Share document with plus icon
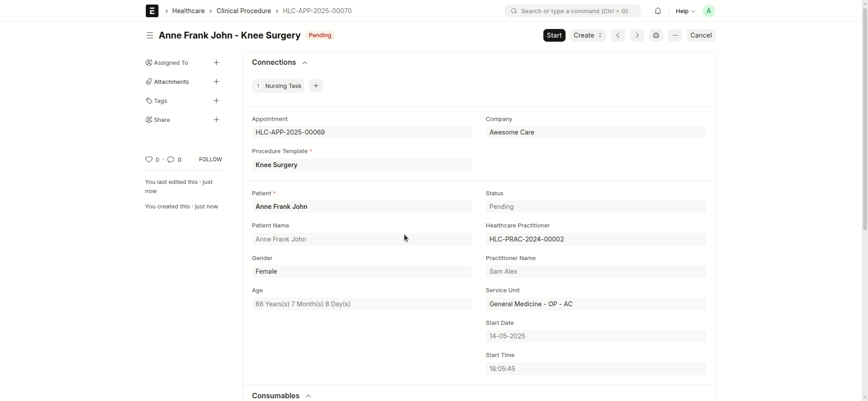This screenshot has height=401, width=868. pos(216,120)
